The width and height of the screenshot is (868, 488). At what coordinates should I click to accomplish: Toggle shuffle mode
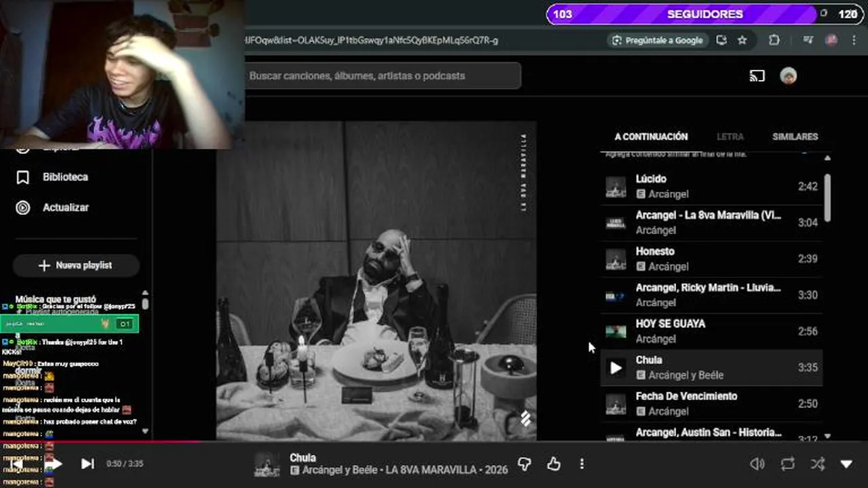click(818, 464)
